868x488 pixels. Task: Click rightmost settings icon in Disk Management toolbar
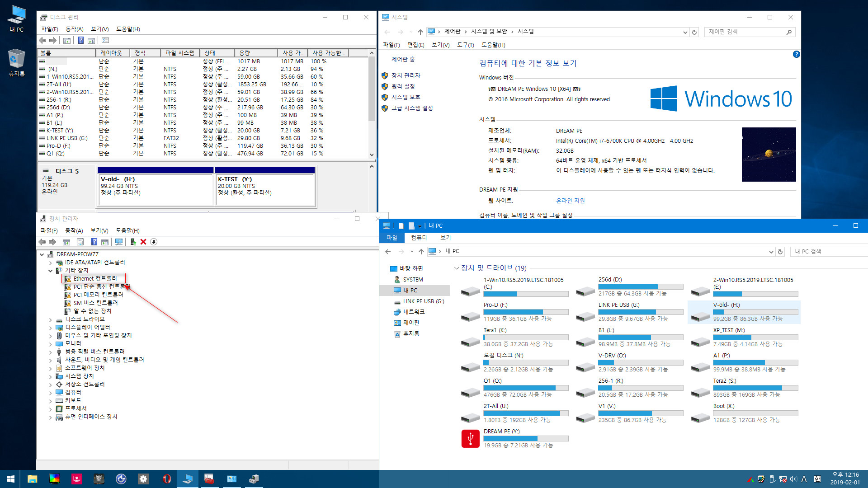coord(105,40)
